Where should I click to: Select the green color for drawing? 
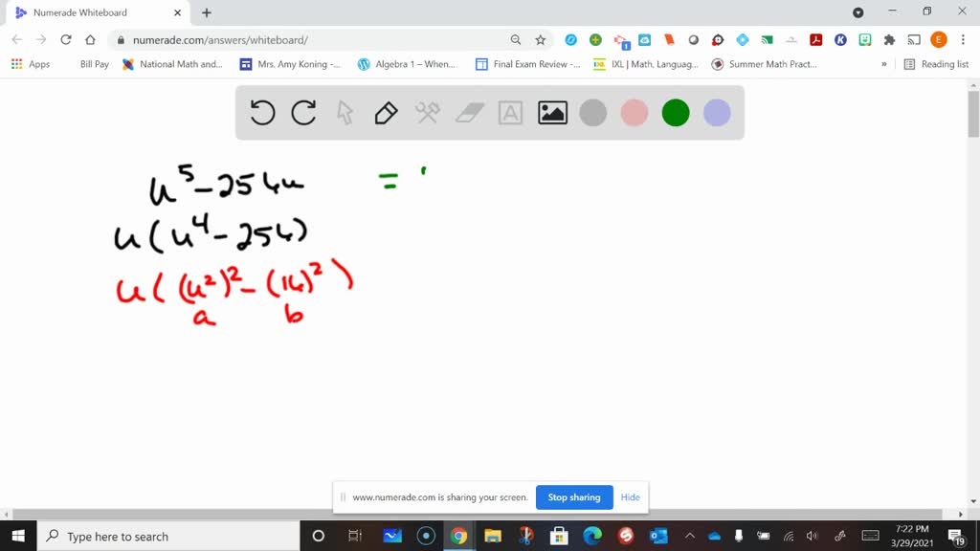pyautogui.click(x=675, y=112)
